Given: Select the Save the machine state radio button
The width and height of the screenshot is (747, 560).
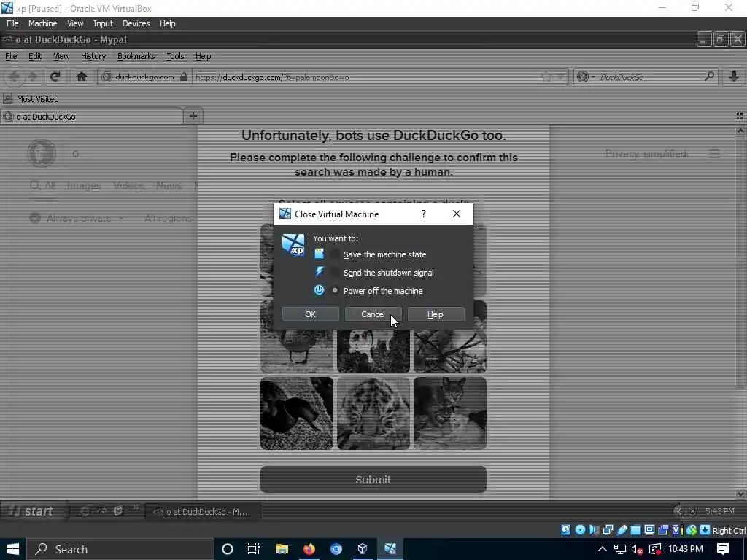Looking at the screenshot, I should pyautogui.click(x=335, y=254).
